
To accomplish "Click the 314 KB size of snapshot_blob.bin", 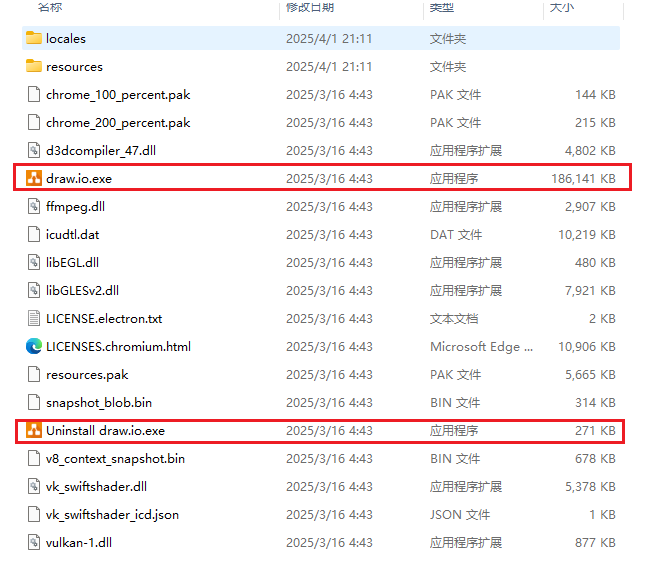I will pos(595,402).
